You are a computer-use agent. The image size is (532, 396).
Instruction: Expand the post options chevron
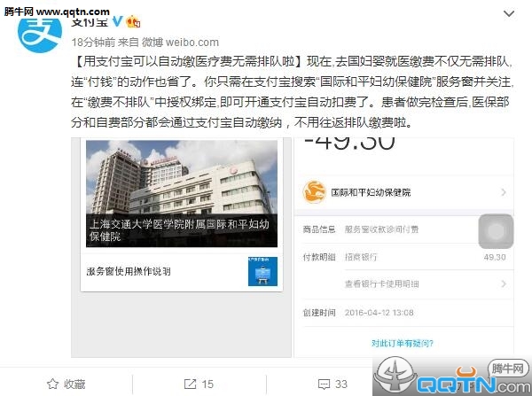click(x=509, y=14)
